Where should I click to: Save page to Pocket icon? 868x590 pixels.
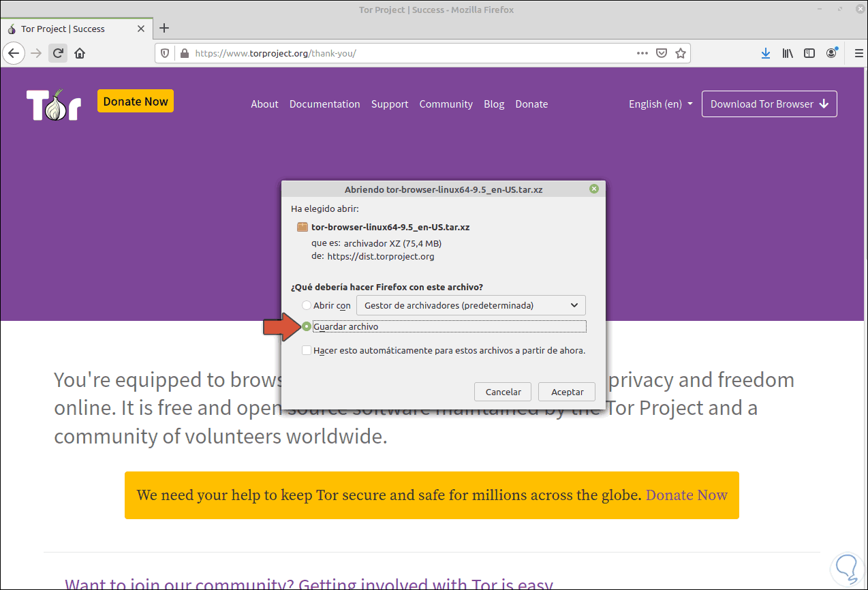(x=661, y=53)
